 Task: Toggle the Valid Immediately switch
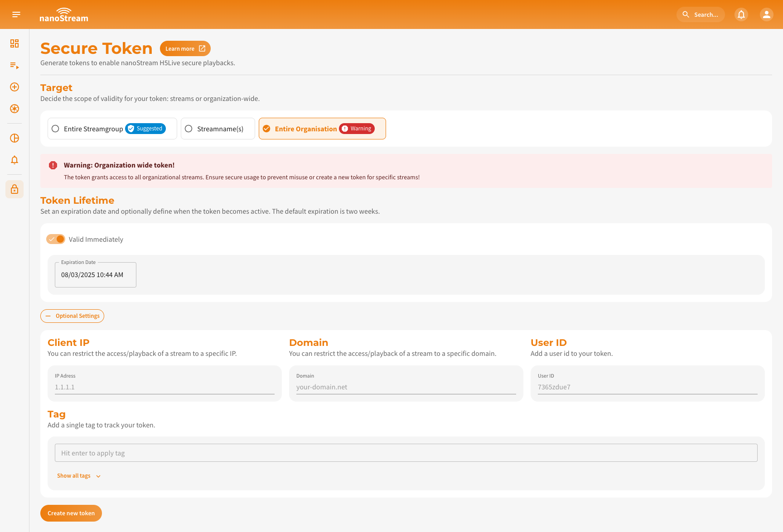pyautogui.click(x=56, y=239)
